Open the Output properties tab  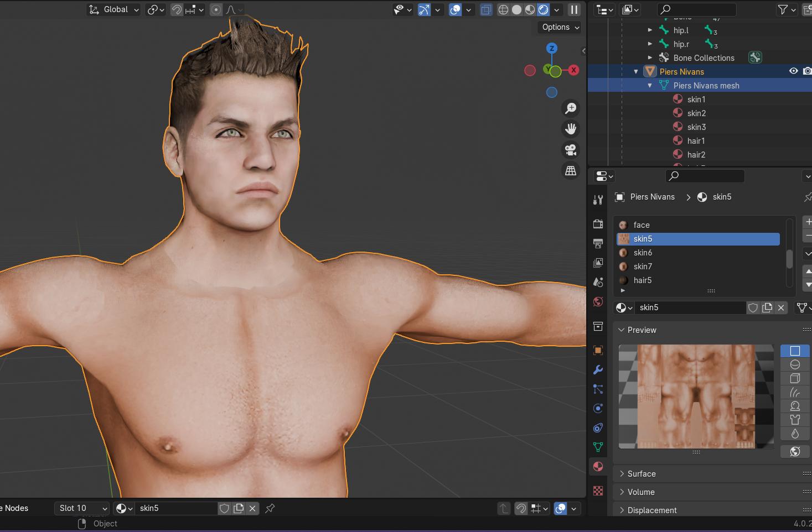coord(598,243)
